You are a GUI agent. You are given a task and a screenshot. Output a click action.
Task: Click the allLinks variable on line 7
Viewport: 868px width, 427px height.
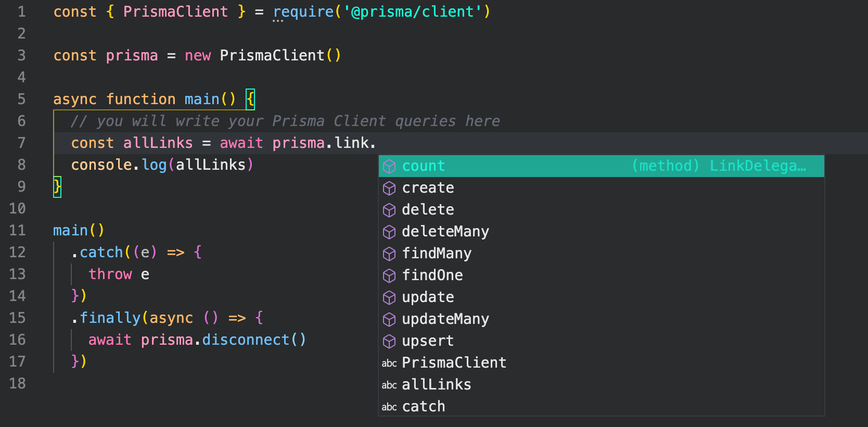click(158, 143)
